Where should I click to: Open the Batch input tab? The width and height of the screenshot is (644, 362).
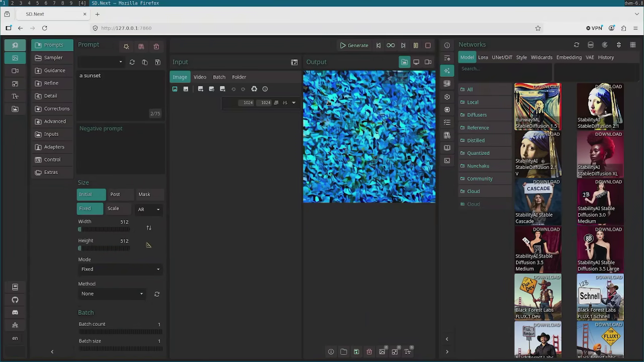pos(219,77)
